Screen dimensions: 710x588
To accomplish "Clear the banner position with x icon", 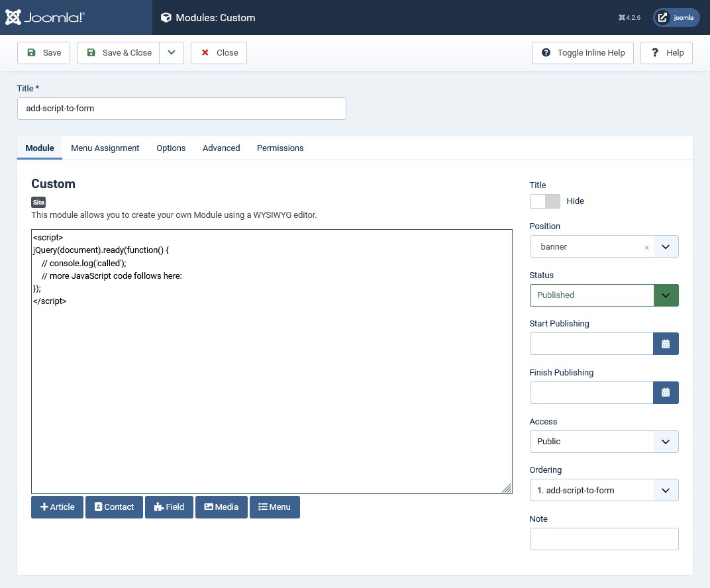I will 646,247.
